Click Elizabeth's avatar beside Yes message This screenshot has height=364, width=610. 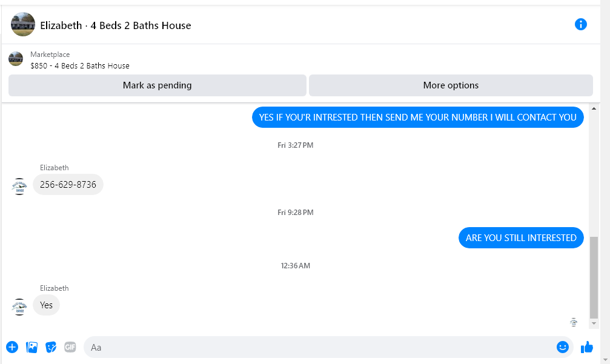[19, 307]
